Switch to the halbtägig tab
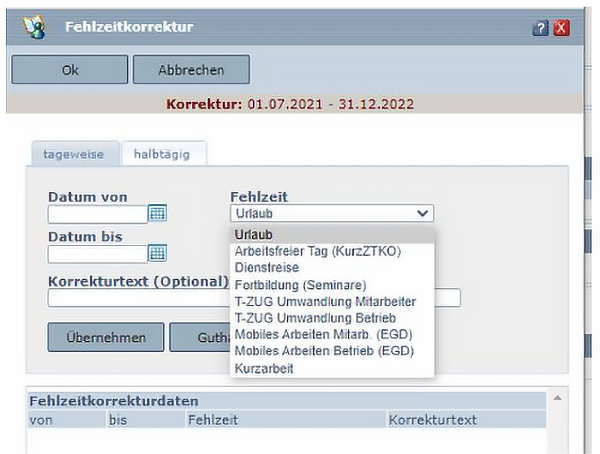 (163, 155)
